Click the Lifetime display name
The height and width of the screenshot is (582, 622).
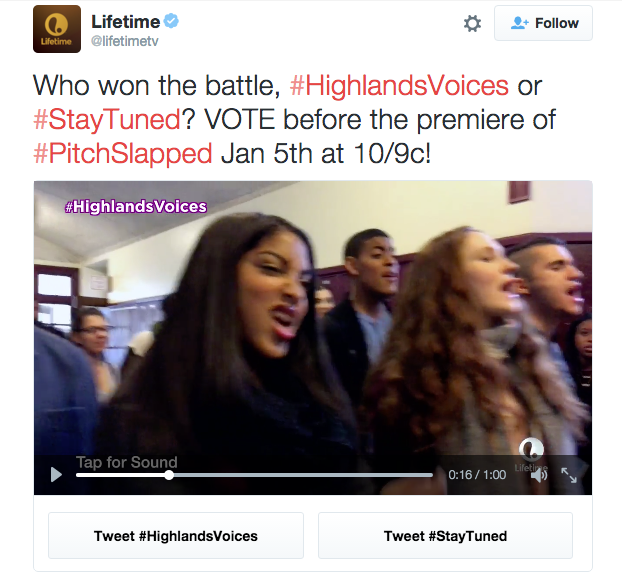125,21
